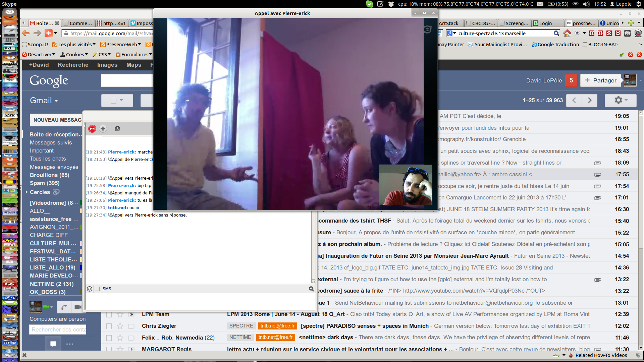Start a Gmail chat phone call
The image size is (644, 362).
point(64,307)
